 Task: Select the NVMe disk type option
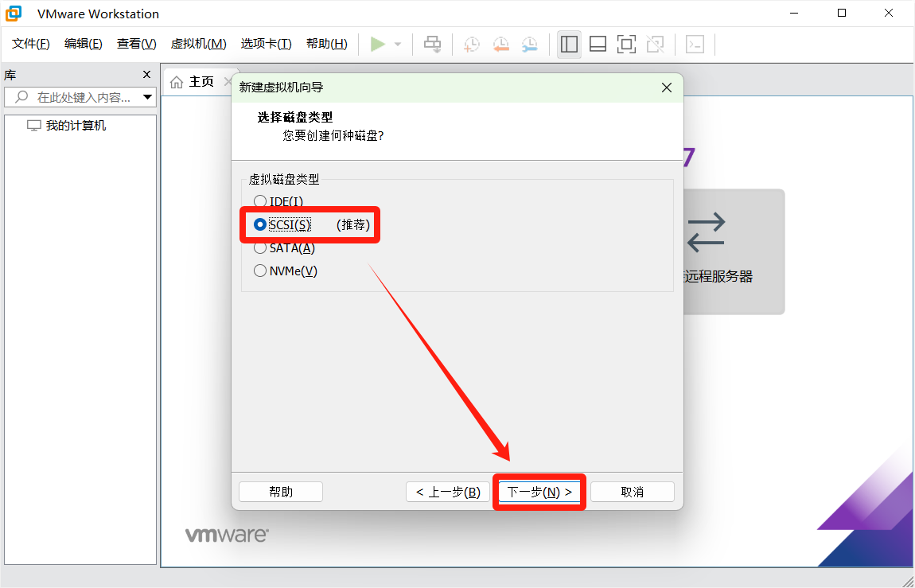coord(260,271)
